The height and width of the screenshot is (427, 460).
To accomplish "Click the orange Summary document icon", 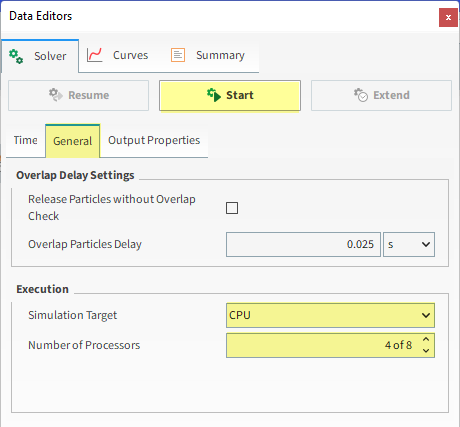I will [x=178, y=55].
